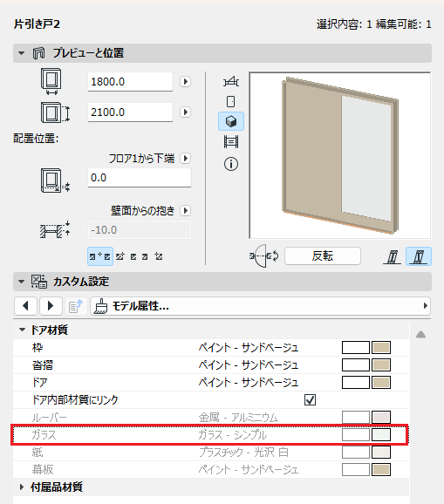Viewport: 444px width, 504px height.
Task: Show the floor plan preview icon
Action: 231,81
